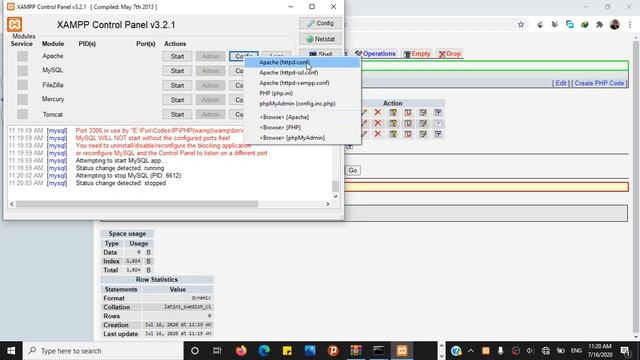Viewport: 640px width, 360px height.
Task: Click the XAMPP icon in the taskbar
Action: pos(402,351)
